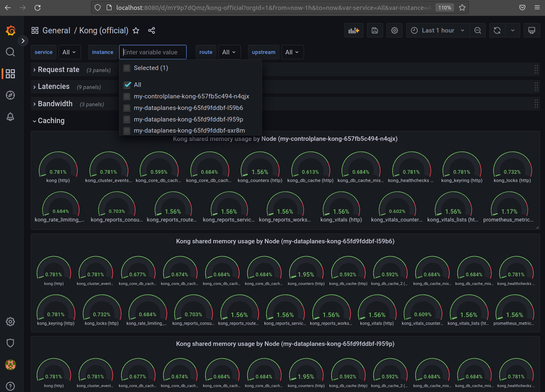The width and height of the screenshot is (545, 392).
Task: Open the Explore compass icon
Action: click(10, 95)
